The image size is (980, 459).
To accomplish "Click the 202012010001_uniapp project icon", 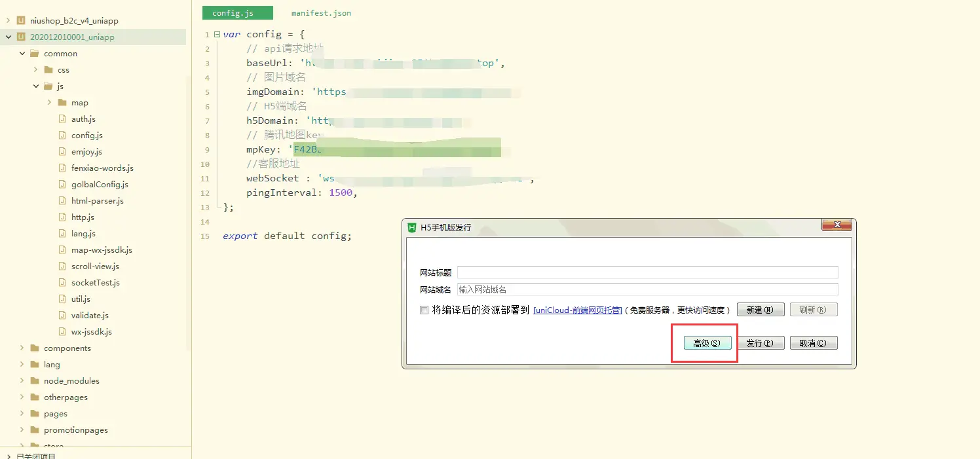I will click(21, 37).
